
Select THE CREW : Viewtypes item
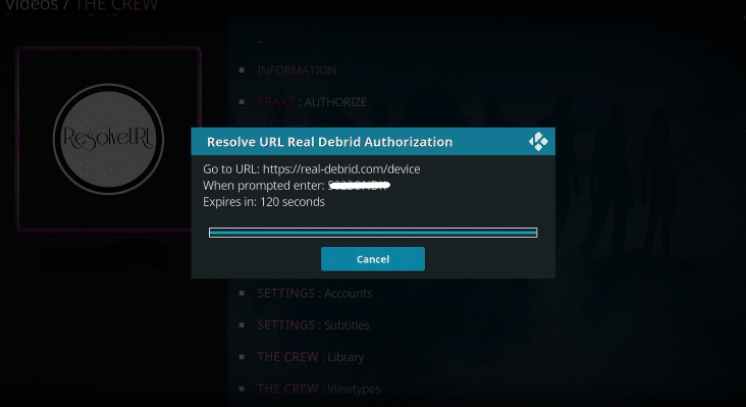(319, 389)
